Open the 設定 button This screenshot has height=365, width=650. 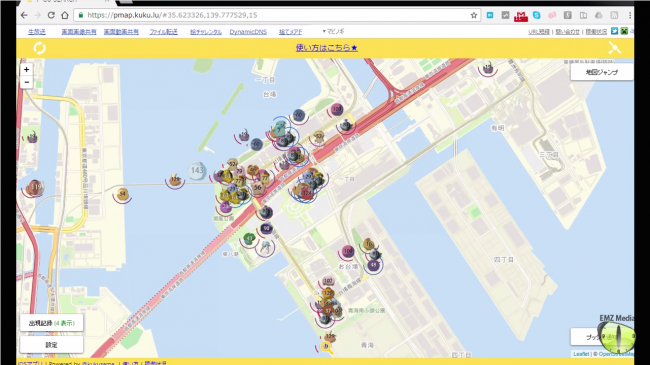click(51, 345)
